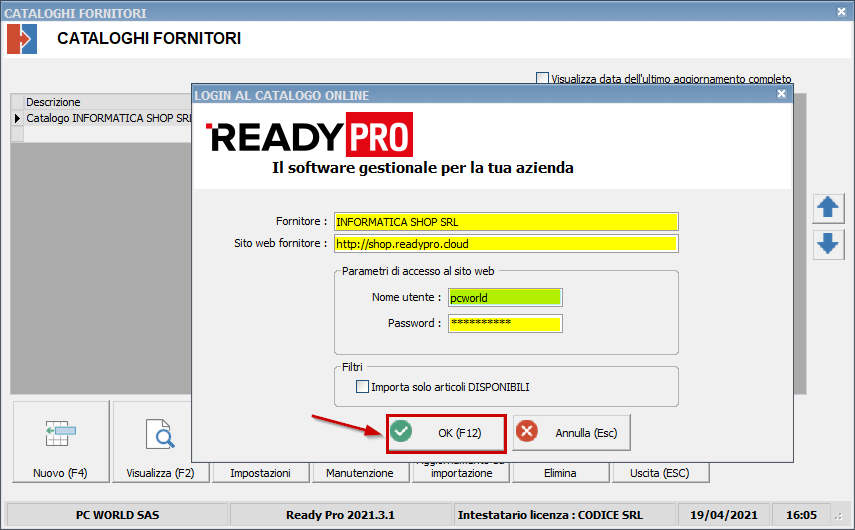
Task: Click the red X icon on Annulla
Action: tap(527, 431)
